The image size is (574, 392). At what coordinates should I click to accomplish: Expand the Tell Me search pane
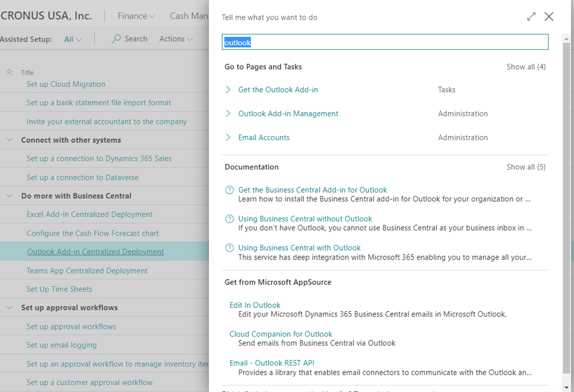(531, 16)
